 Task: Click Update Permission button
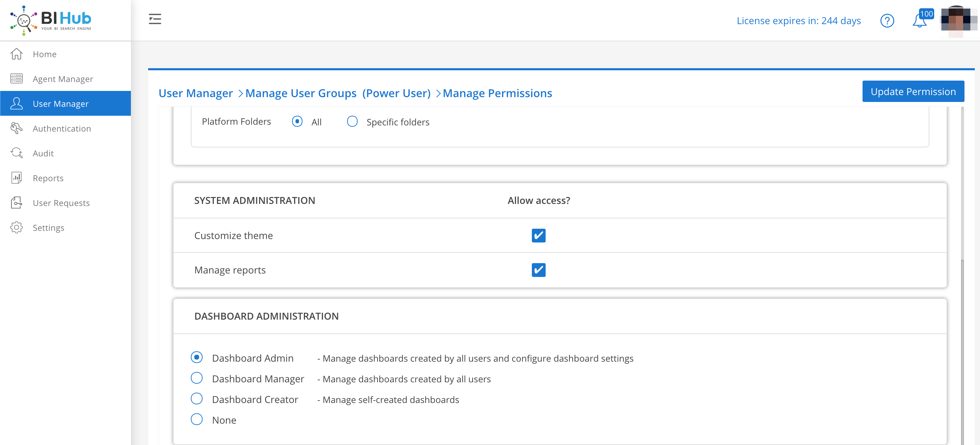point(912,91)
